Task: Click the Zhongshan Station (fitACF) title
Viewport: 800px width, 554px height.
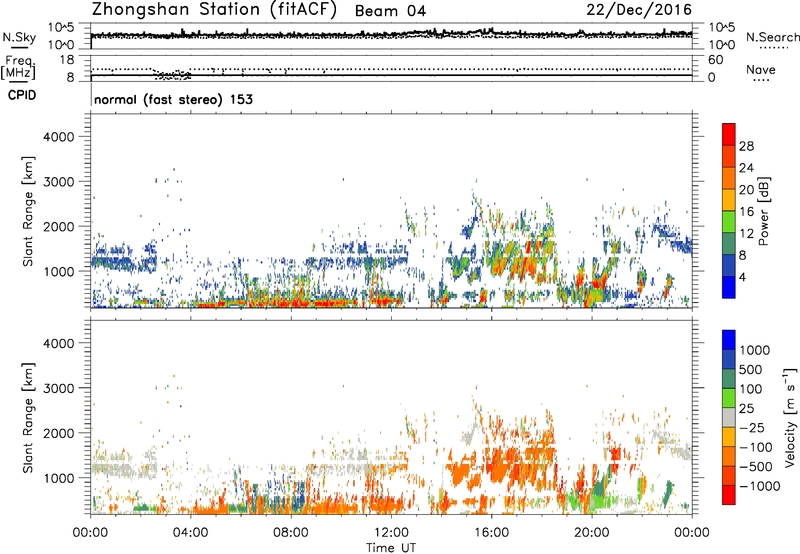Action: (x=214, y=10)
